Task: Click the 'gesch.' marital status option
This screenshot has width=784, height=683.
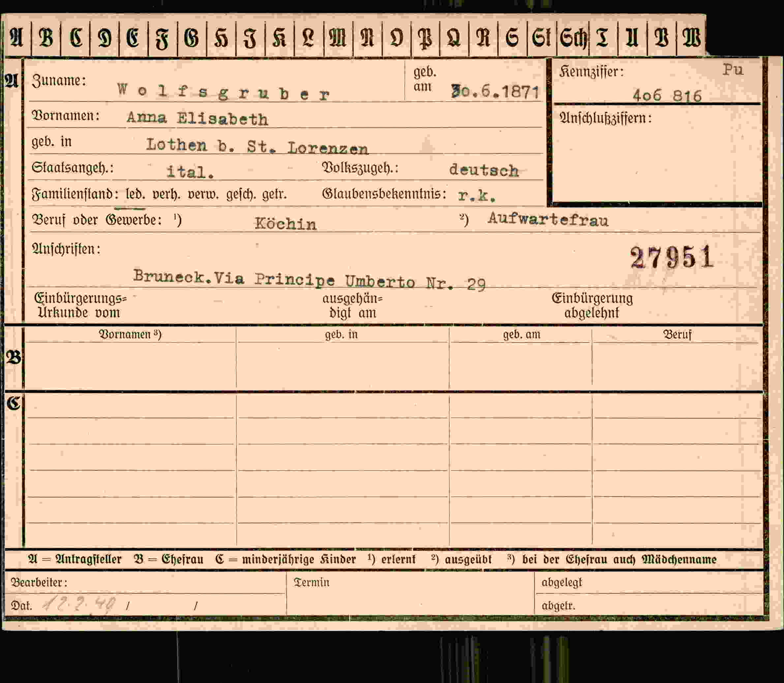Action: tap(241, 195)
